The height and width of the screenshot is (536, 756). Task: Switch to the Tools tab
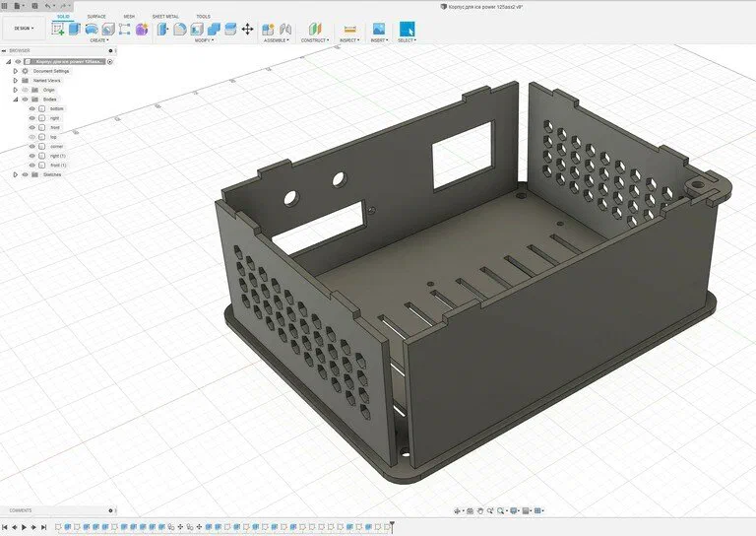(x=203, y=17)
